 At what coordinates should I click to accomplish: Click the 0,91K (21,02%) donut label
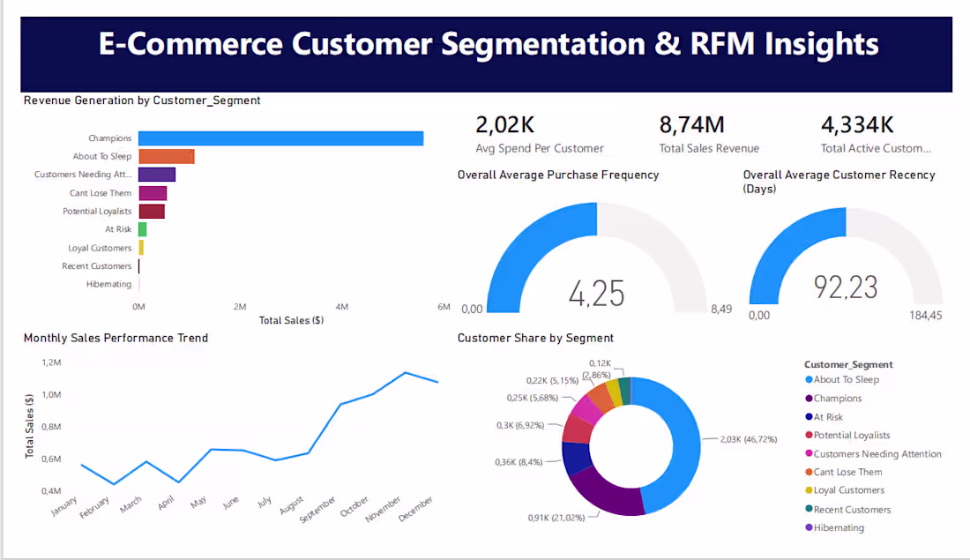point(556,518)
